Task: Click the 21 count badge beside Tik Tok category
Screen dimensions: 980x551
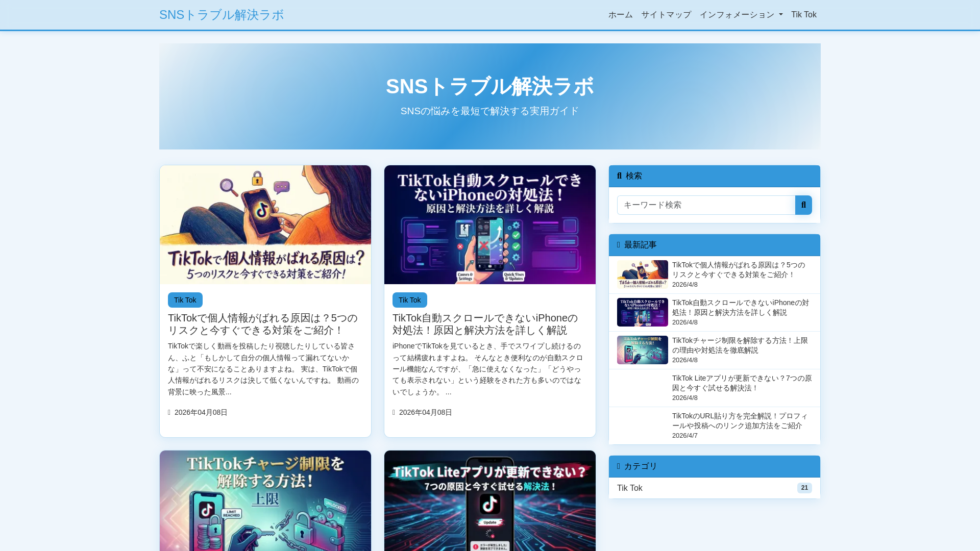Action: [x=804, y=488]
